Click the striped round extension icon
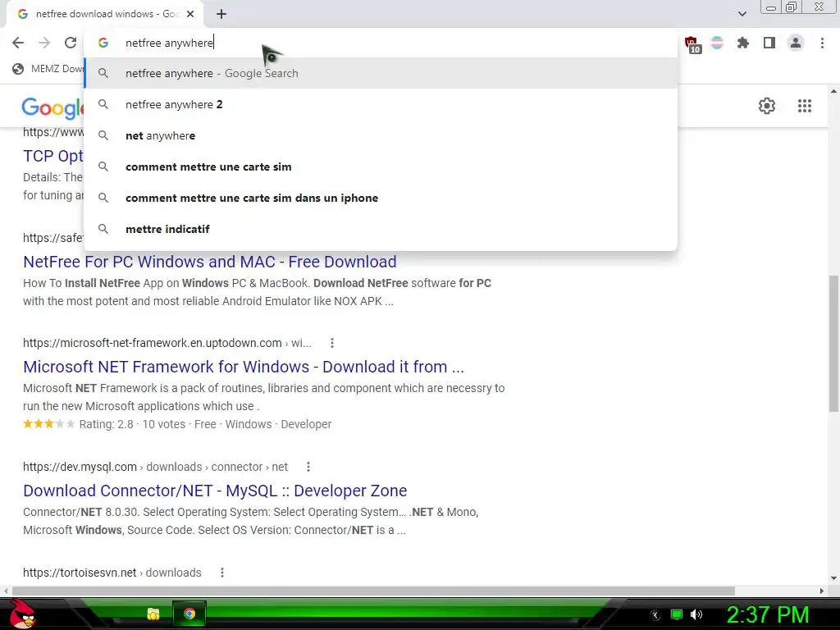The width and height of the screenshot is (840, 630). (x=717, y=43)
